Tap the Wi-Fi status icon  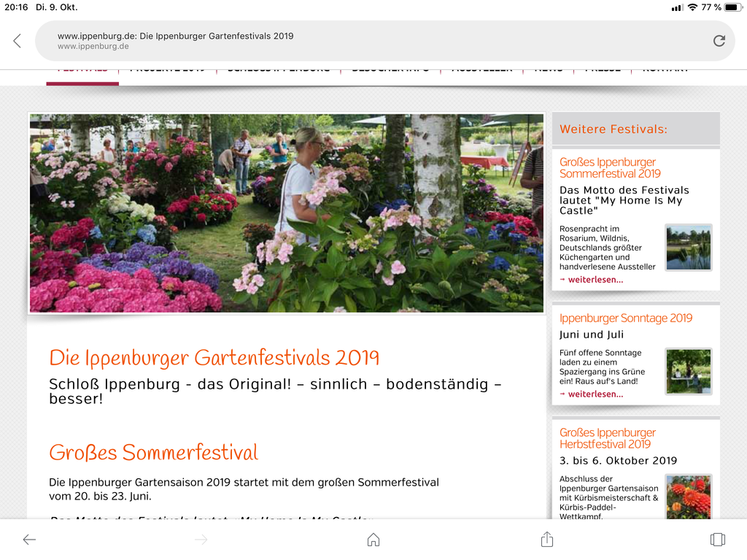point(693,7)
